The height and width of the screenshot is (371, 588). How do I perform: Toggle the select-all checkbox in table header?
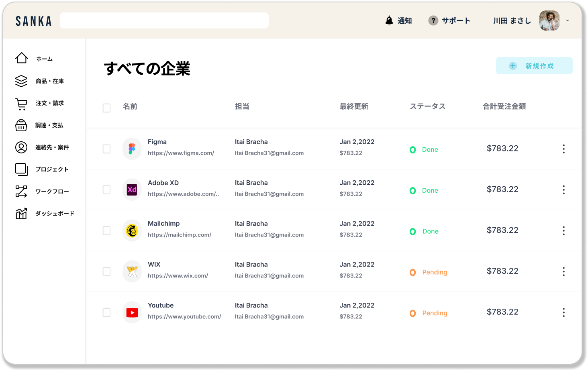(106, 108)
